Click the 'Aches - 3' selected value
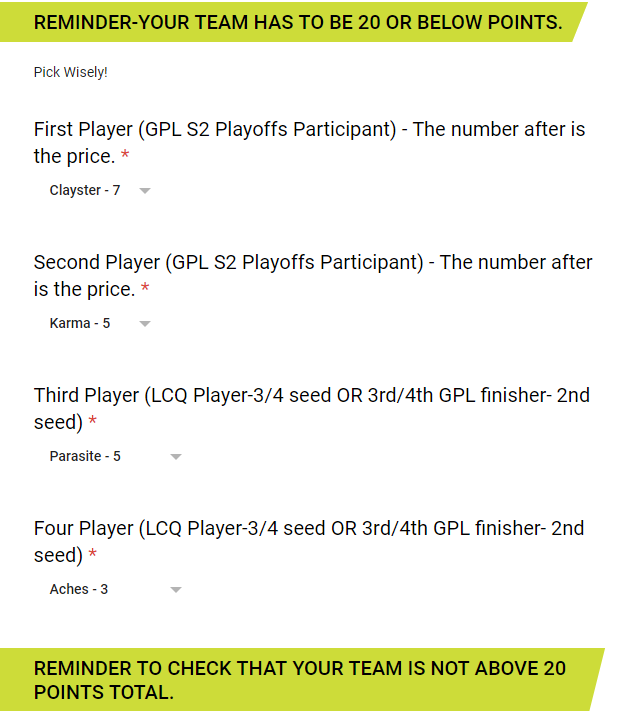The width and height of the screenshot is (640, 711). coord(79,589)
